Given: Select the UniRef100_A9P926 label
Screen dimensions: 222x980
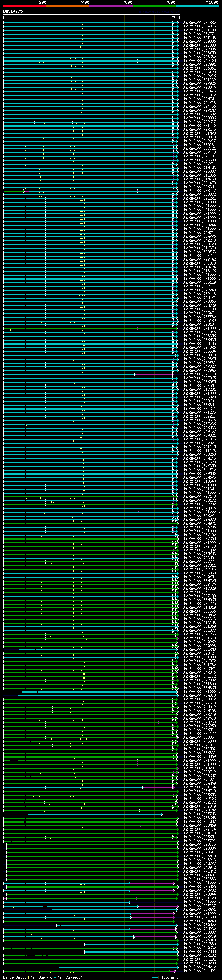Looking at the screenshot, I should click(x=199, y=84).
